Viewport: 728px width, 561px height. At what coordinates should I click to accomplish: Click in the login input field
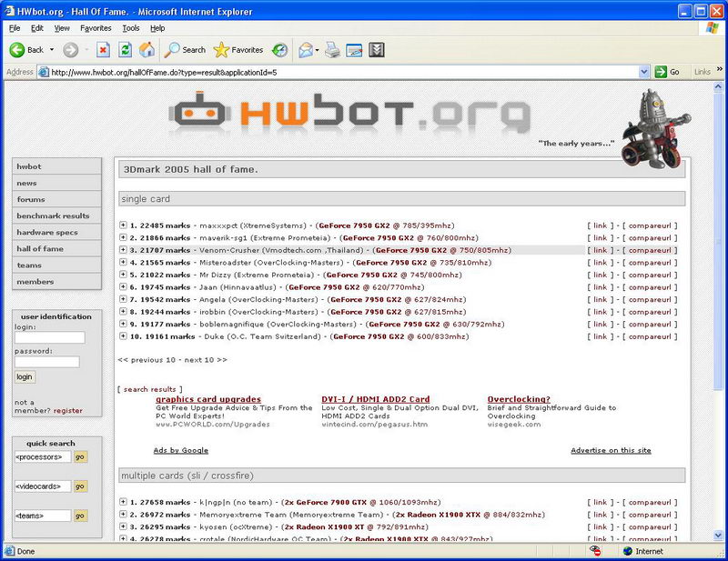tap(50, 337)
